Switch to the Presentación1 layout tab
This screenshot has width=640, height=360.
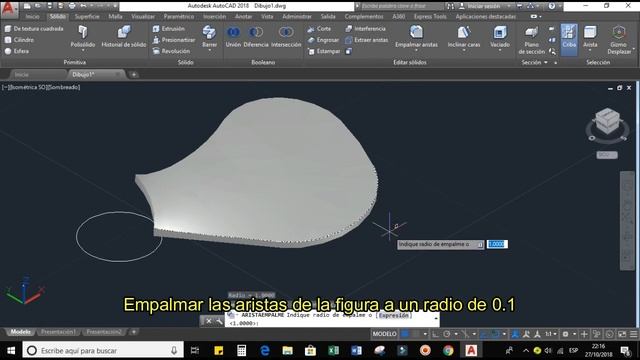coord(58,332)
